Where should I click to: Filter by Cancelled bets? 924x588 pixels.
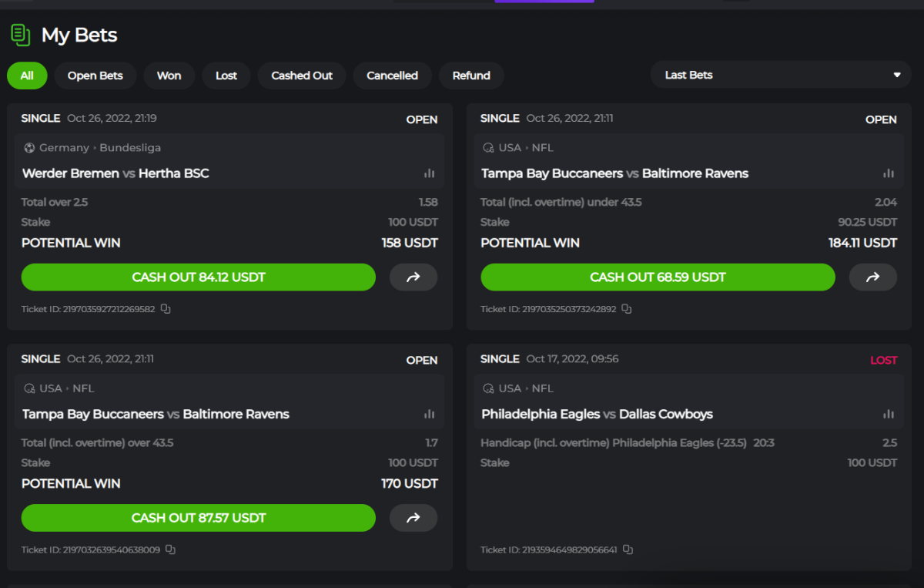[392, 76]
